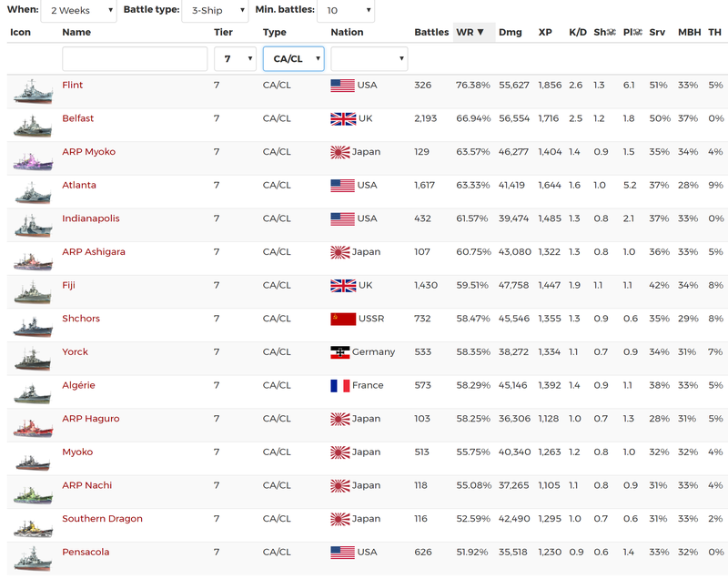The image size is (728, 579).
Task: Click the Germany flag in Yorck row
Action: 339,352
